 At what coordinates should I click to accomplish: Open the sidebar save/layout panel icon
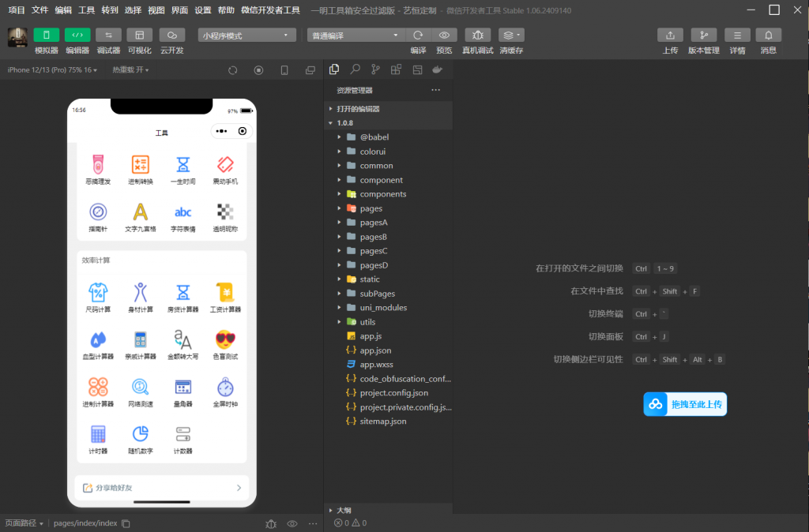[x=417, y=69]
